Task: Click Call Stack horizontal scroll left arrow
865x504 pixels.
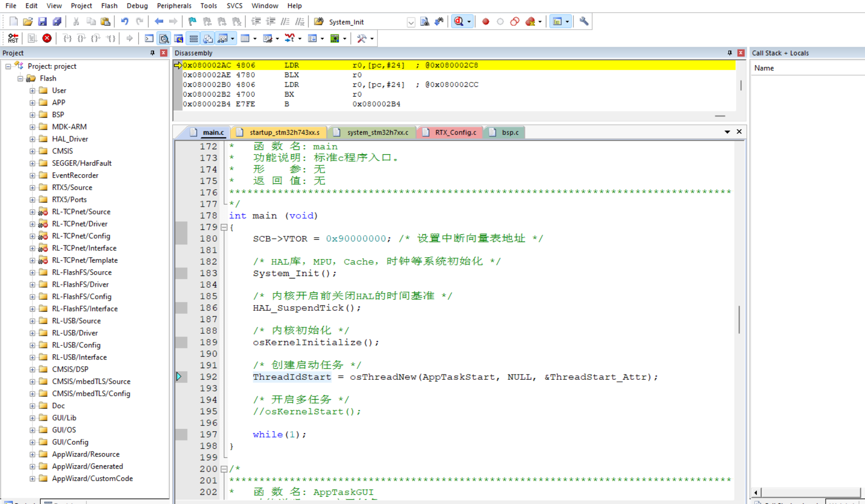Action: 756,493
